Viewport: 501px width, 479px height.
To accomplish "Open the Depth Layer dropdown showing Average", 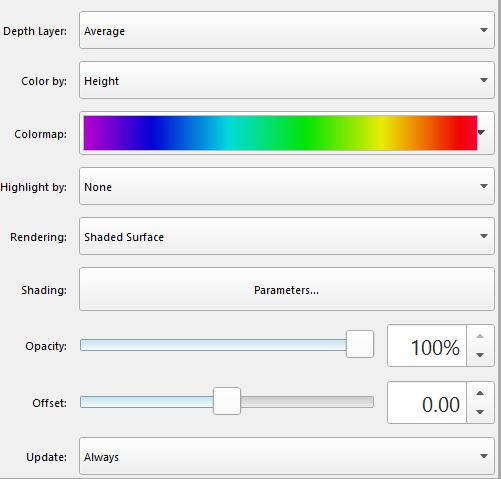I will point(287,30).
